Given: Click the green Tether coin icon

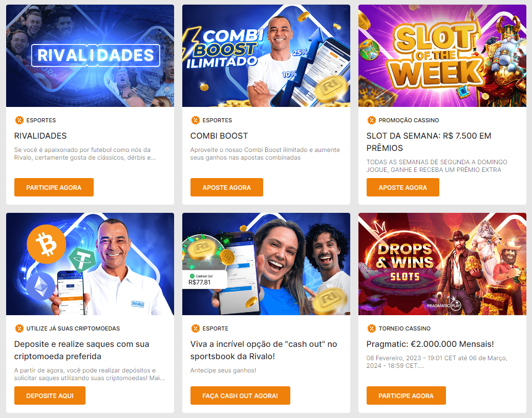Looking at the screenshot, I should 82,260.
